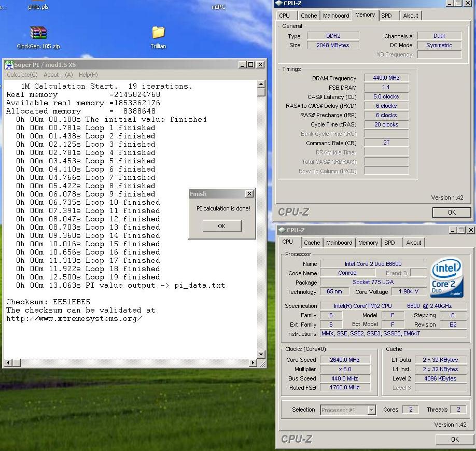
Task: Click the Revision B2 value field
Action: (x=453, y=325)
